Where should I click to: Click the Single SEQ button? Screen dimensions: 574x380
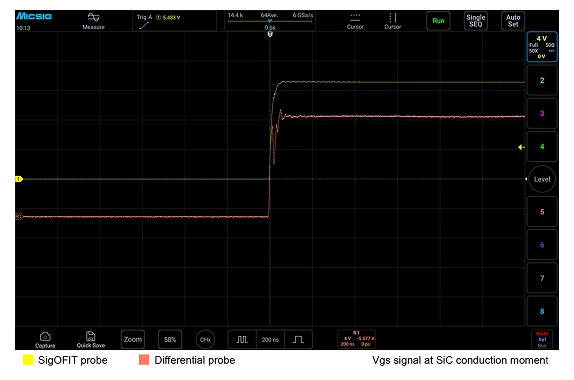tap(476, 21)
